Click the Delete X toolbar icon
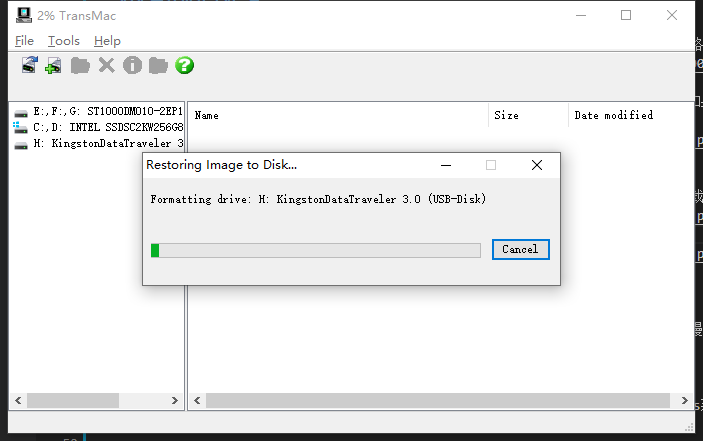The height and width of the screenshot is (441, 703). [x=106, y=66]
